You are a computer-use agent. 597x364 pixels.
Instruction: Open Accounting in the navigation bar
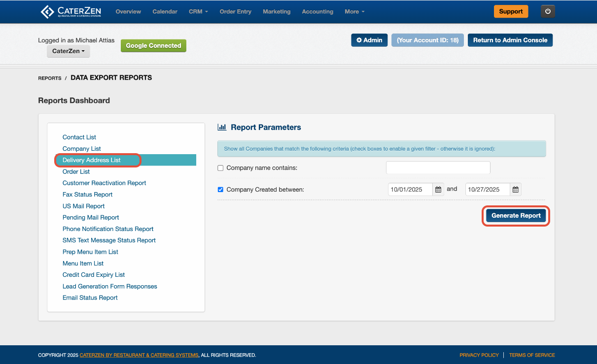tap(317, 11)
